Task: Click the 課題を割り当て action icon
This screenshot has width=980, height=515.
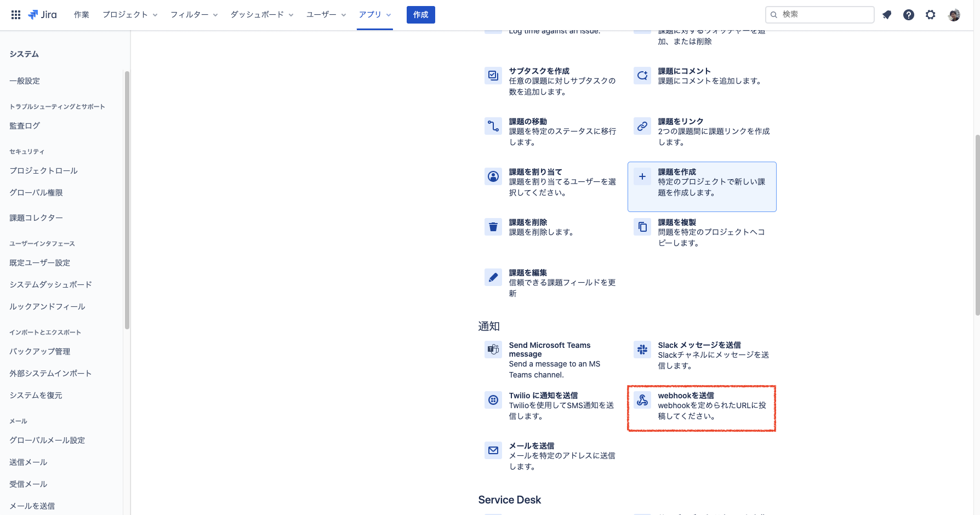Action: click(493, 176)
